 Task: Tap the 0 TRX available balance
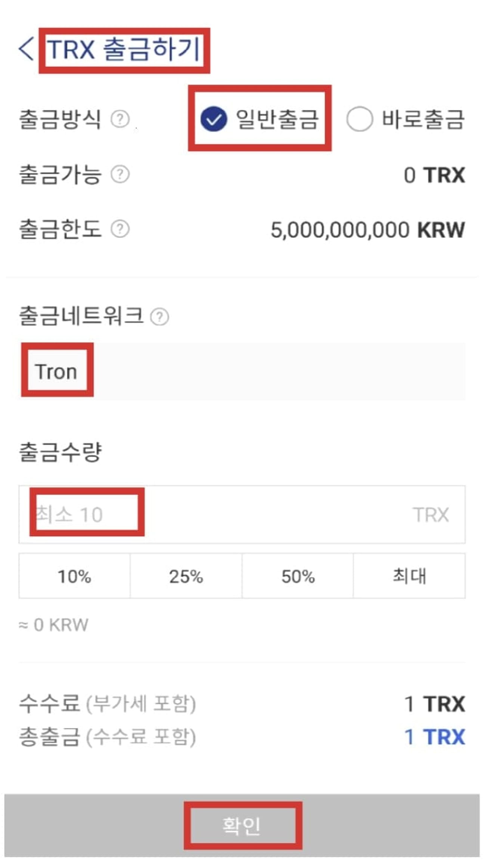click(434, 175)
